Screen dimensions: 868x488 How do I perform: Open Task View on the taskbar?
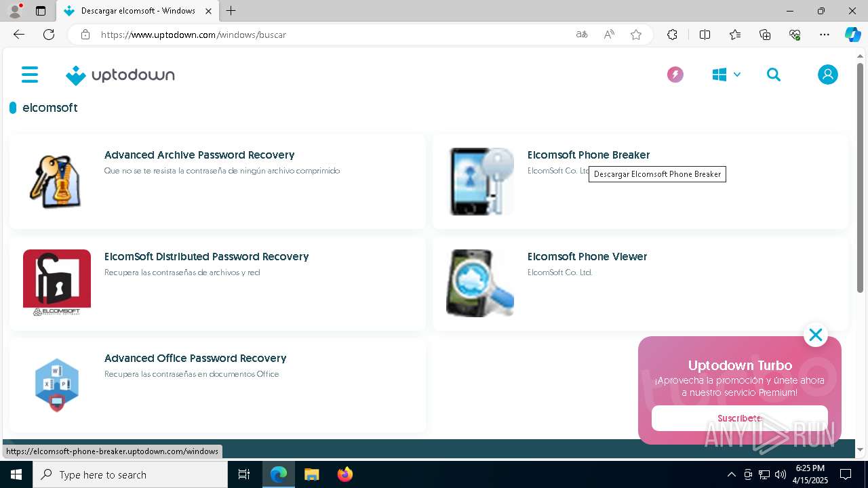[x=244, y=474]
